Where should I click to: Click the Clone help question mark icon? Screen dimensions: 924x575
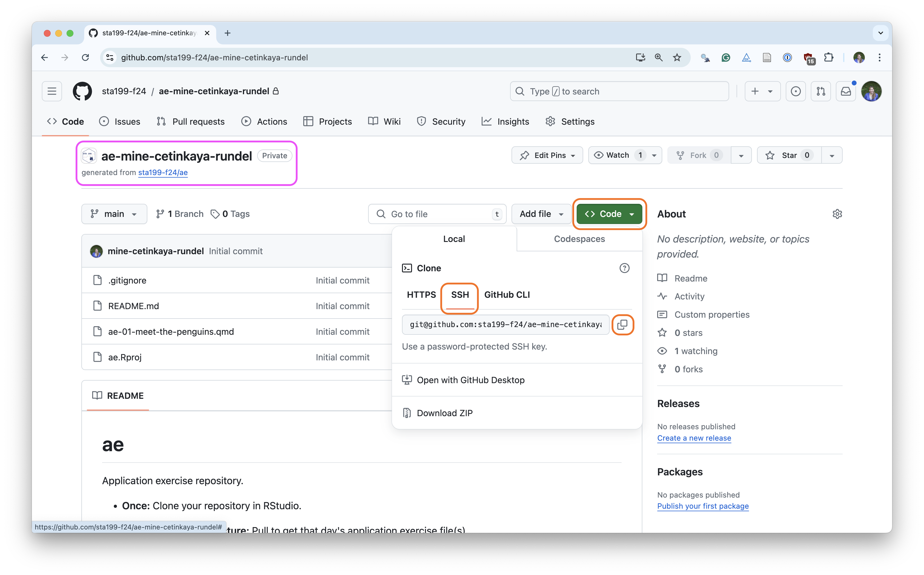point(624,268)
